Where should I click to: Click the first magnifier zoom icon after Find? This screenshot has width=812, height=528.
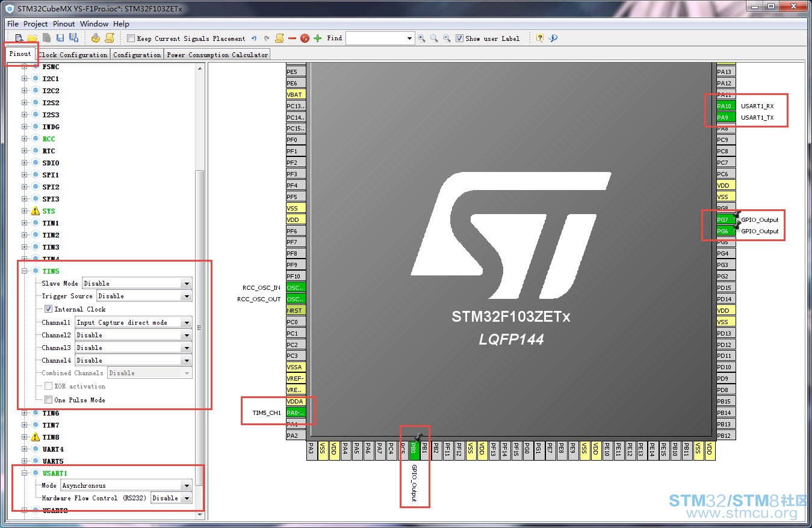pyautogui.click(x=421, y=38)
